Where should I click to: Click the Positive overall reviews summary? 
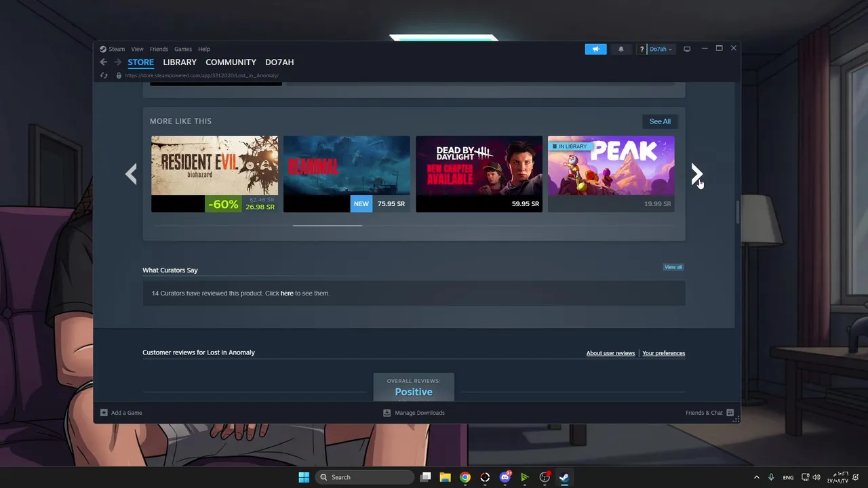coord(414,387)
